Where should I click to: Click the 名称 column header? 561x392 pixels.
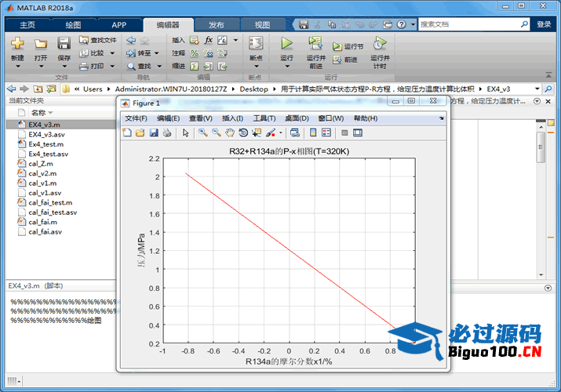[38, 113]
